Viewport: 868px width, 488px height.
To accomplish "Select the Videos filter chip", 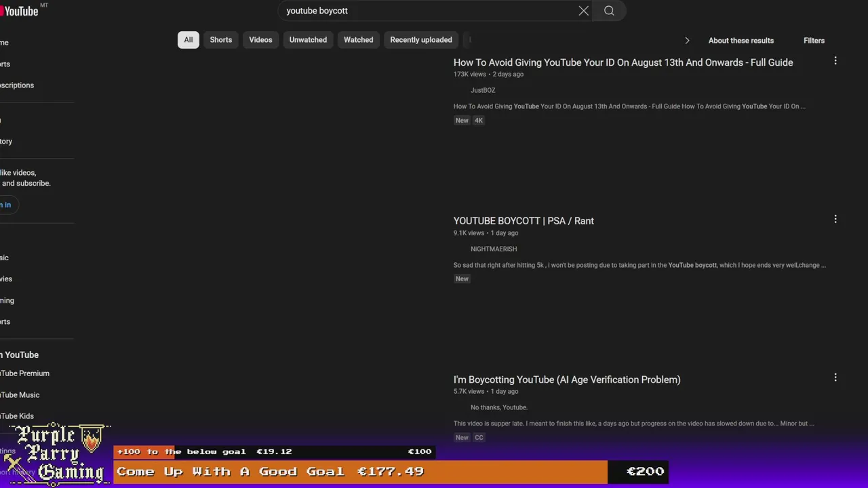I will tap(260, 40).
